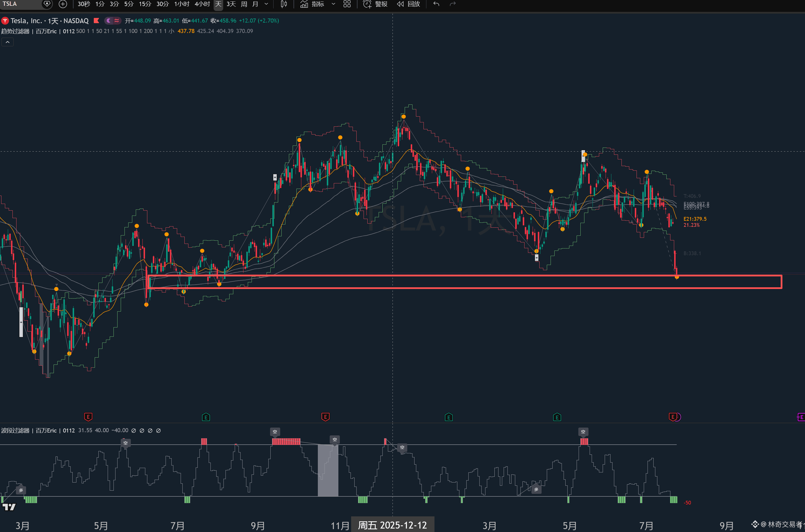Click the first ⊘ icon in the 波段过滤器 legend
Viewport: 805px width, 532px height.
[134, 430]
